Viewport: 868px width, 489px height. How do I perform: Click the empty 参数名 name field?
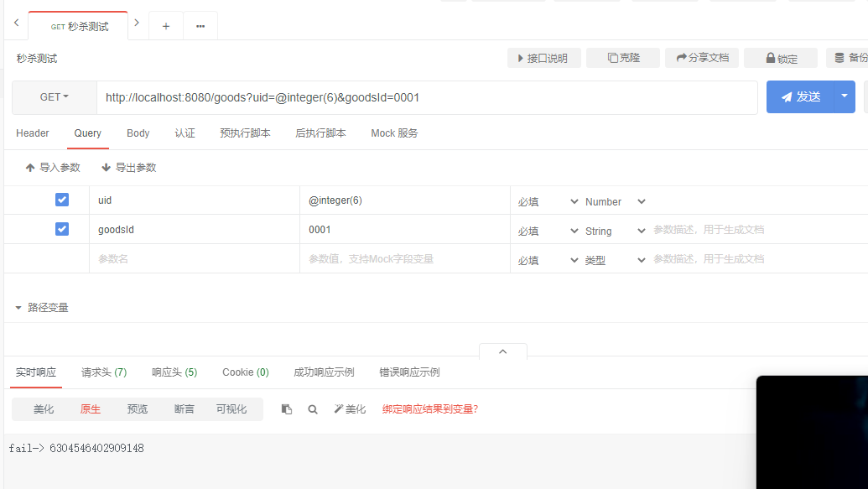(195, 258)
